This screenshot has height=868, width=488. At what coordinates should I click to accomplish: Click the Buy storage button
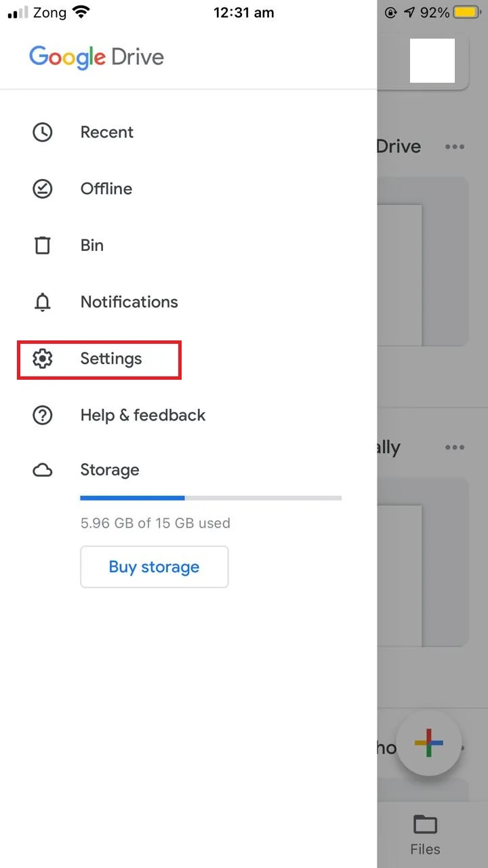coord(155,567)
